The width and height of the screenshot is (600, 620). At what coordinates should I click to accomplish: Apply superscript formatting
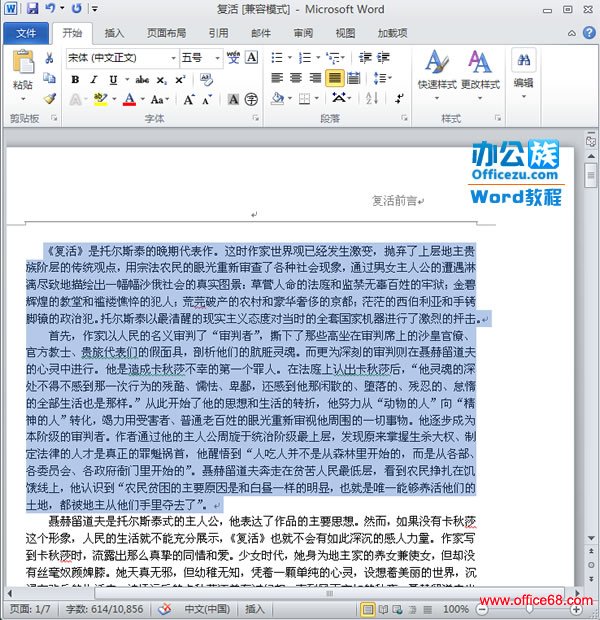click(180, 80)
